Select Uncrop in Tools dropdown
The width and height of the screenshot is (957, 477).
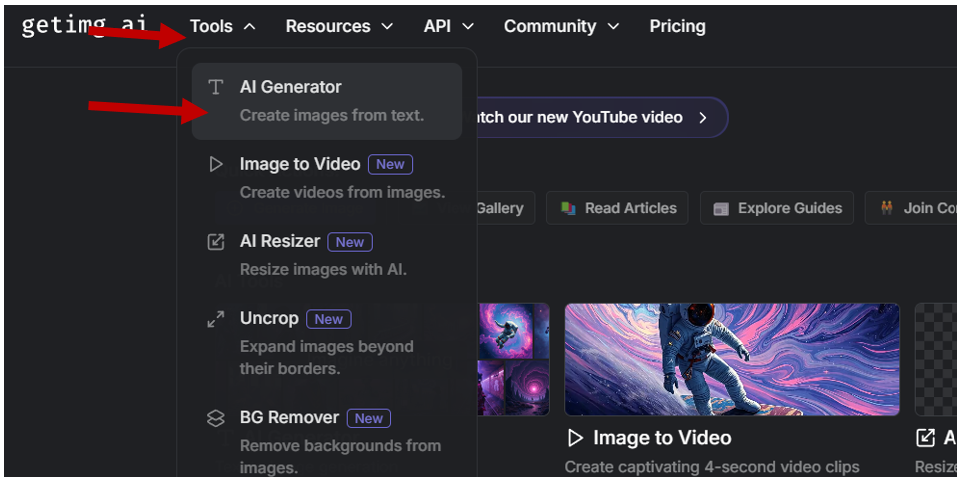327,343
